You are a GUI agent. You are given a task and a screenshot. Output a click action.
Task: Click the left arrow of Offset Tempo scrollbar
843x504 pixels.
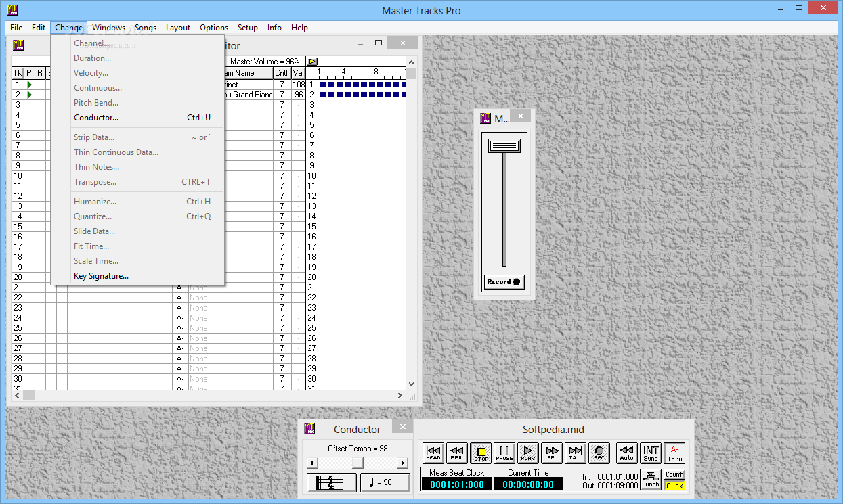pos(311,463)
